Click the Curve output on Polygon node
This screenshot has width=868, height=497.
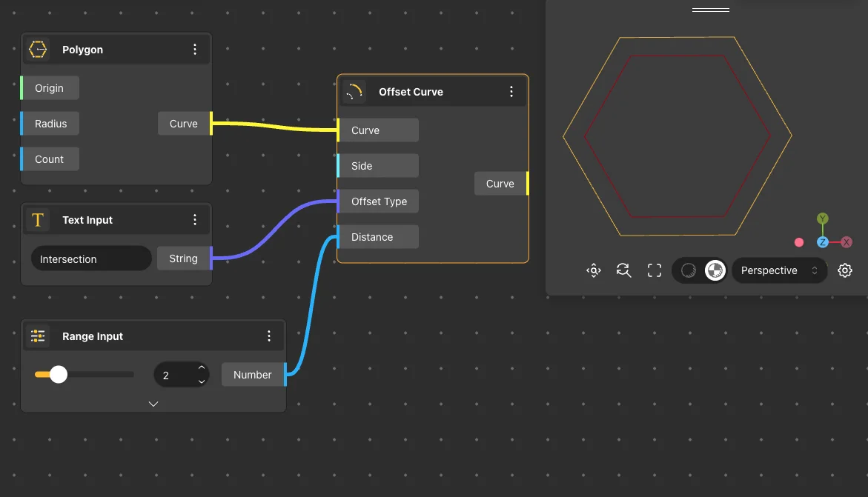[x=183, y=124]
